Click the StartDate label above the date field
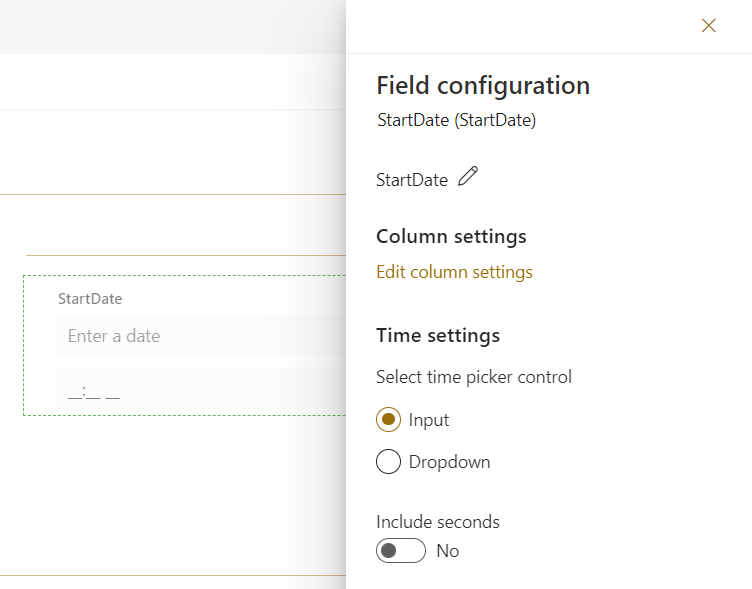 point(90,298)
